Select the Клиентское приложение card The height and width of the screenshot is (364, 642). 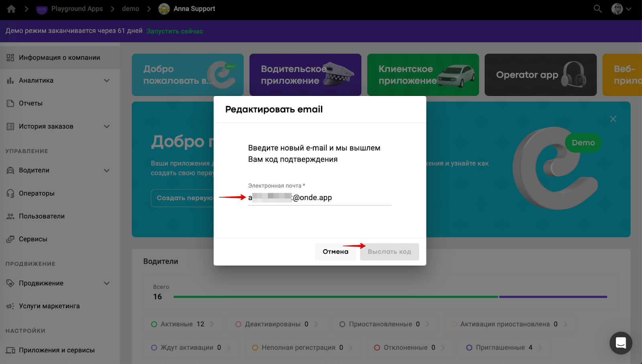423,75
